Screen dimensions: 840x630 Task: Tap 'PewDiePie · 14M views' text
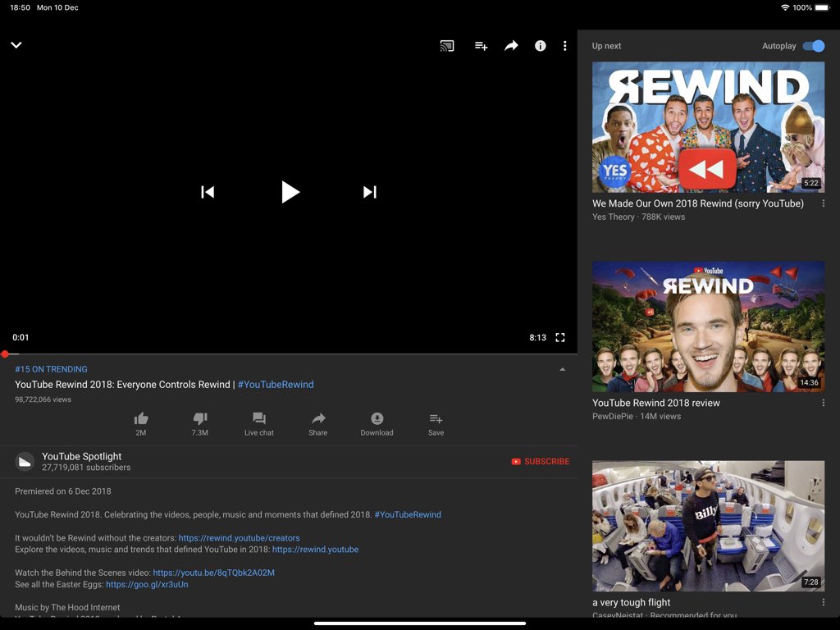click(x=637, y=416)
